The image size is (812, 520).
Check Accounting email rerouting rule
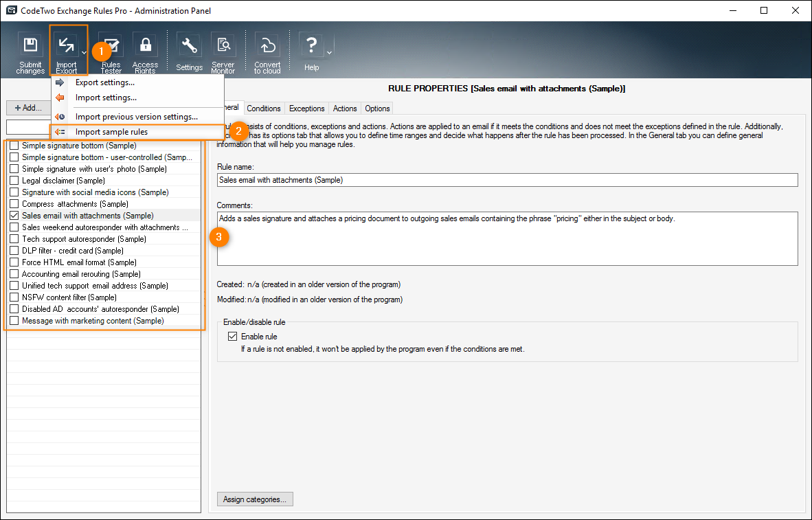pos(14,273)
